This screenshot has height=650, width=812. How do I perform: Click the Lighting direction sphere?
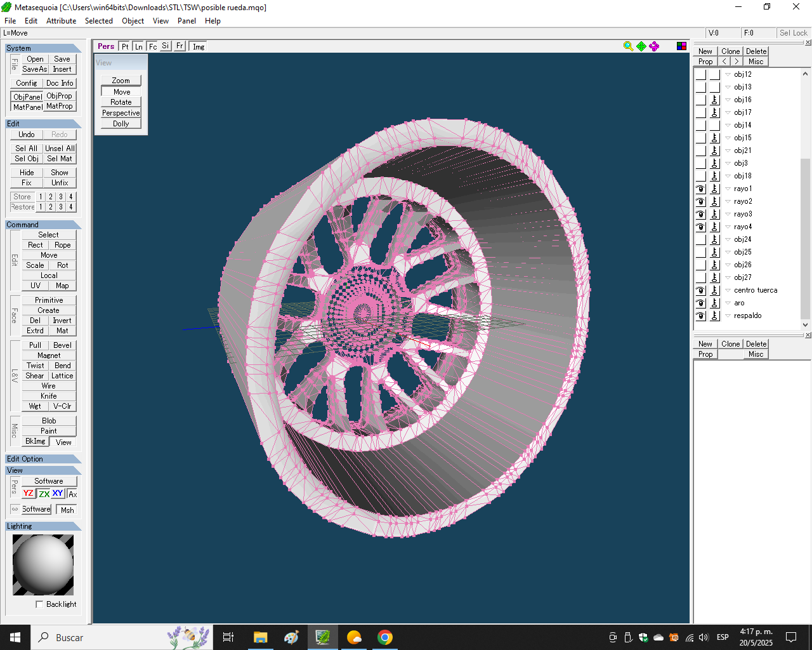[x=43, y=564]
